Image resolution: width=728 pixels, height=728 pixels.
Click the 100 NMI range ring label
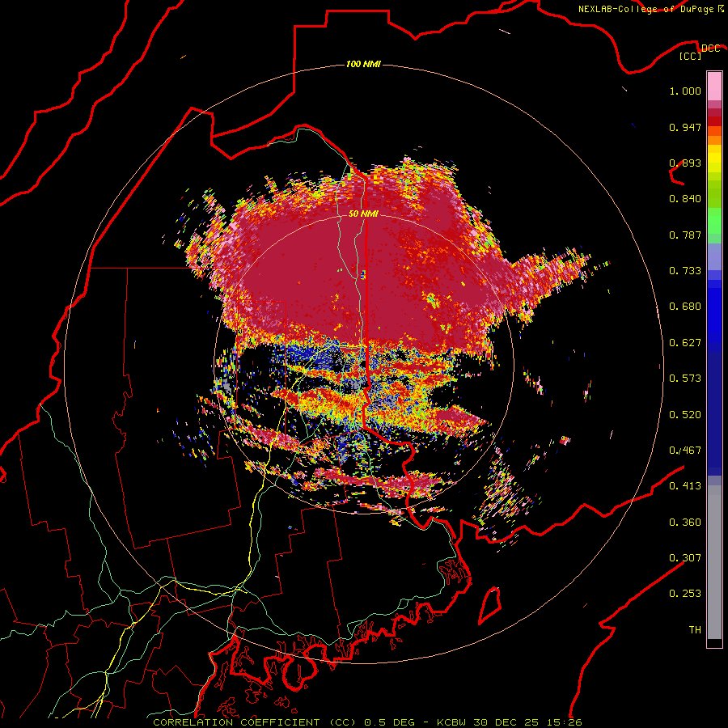[x=363, y=64]
